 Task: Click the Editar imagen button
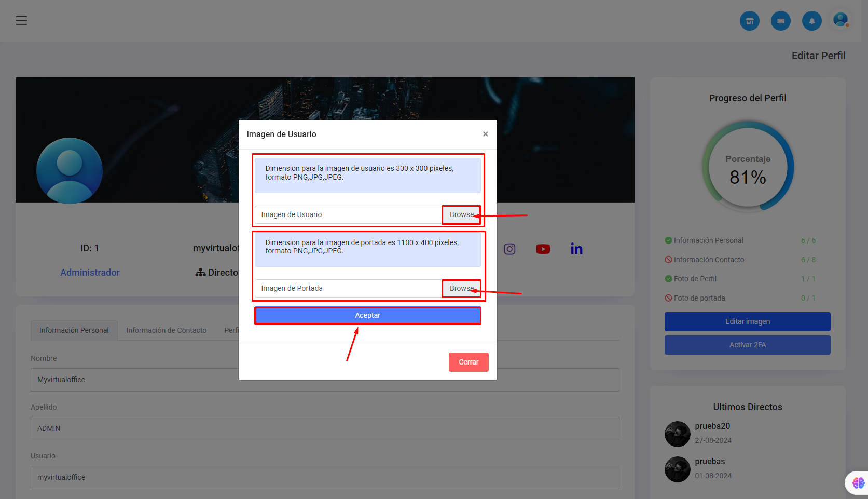[x=747, y=321]
